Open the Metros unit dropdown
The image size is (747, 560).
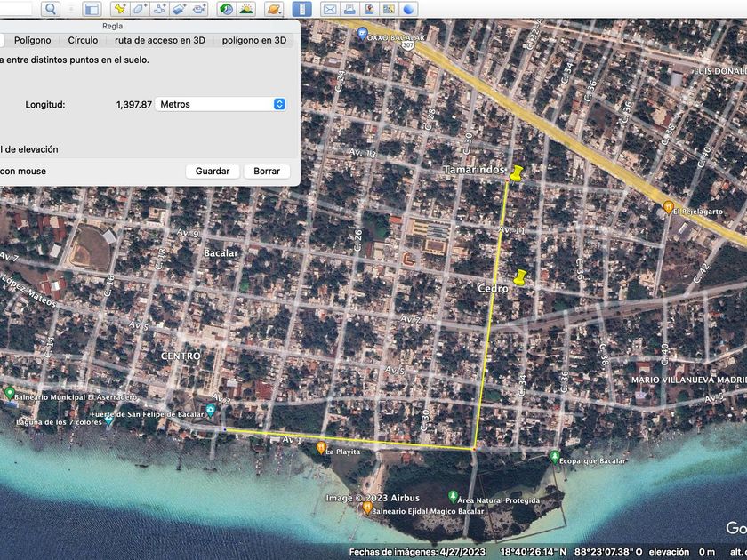click(221, 104)
